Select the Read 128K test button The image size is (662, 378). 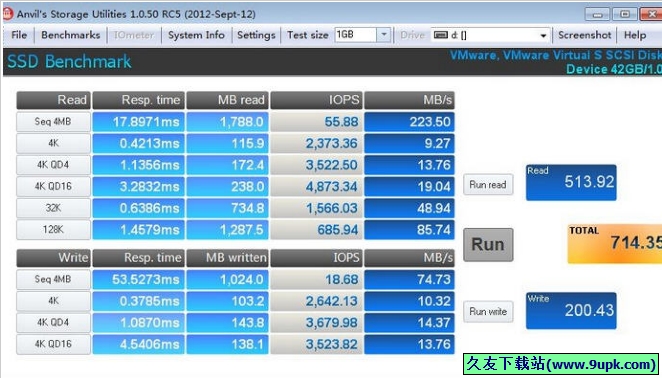click(x=53, y=229)
